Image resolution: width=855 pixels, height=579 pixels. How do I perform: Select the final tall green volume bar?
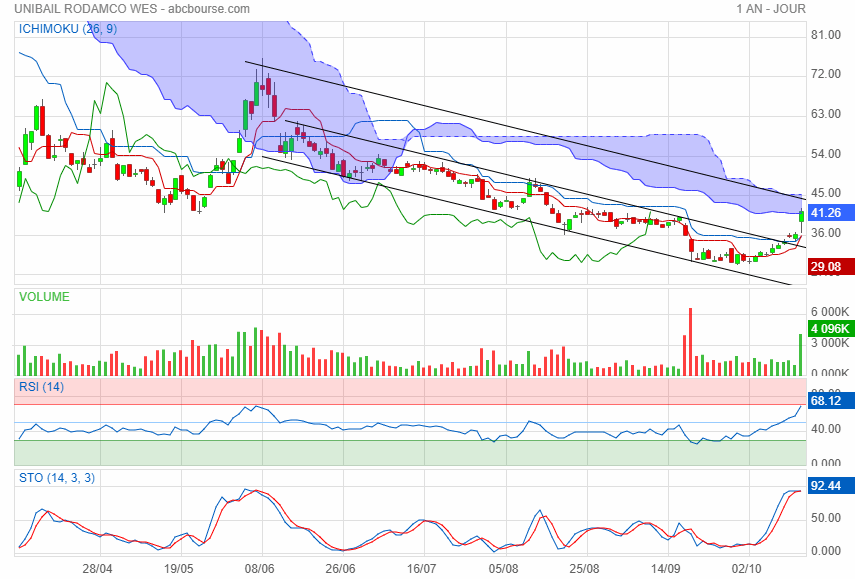800,355
